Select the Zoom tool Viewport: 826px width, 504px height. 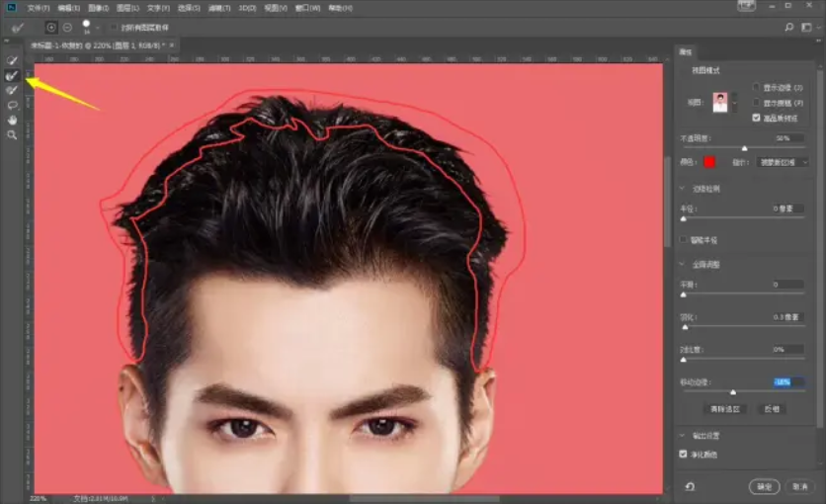point(12,134)
